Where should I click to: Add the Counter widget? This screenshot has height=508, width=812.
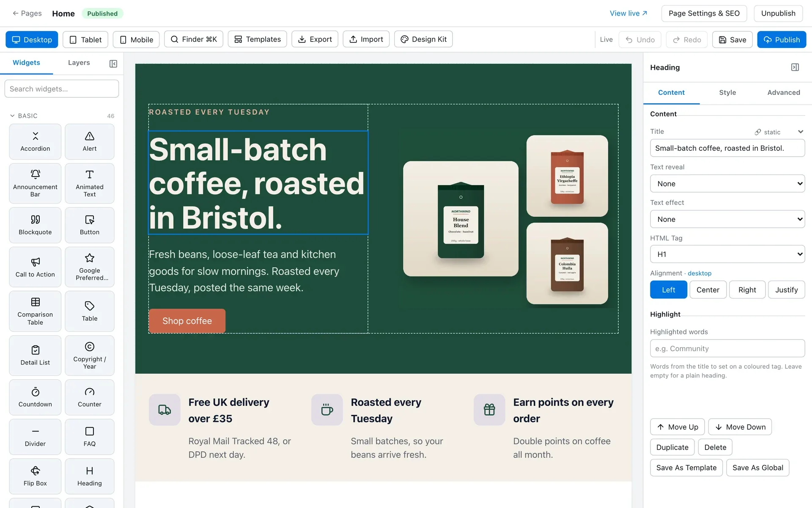coord(89,397)
